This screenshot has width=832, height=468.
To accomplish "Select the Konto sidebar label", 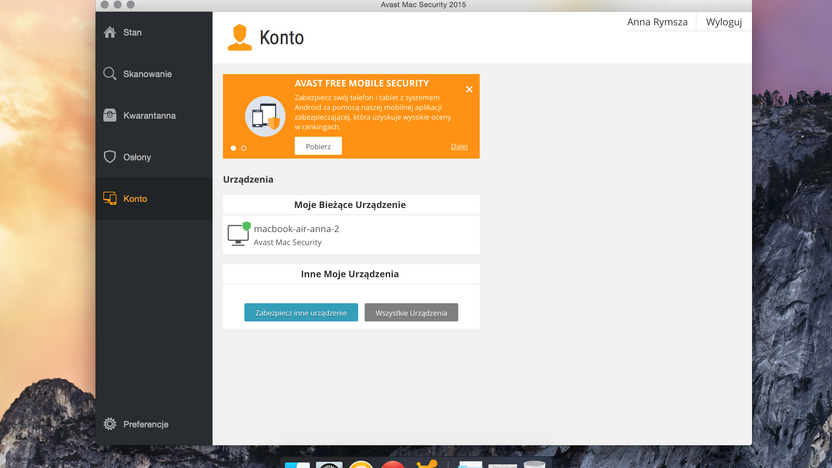I will 135,198.
